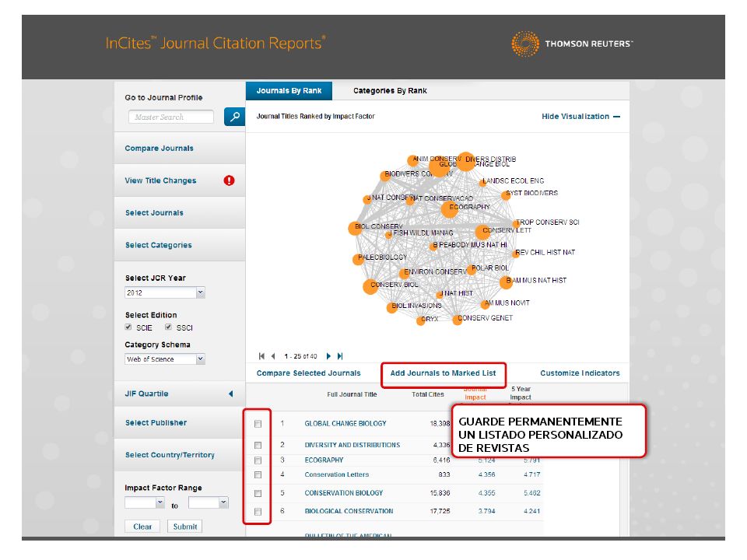This screenshot has height=560, width=747.
Task: Click the Thomson Reuters logo
Action: [x=572, y=44]
